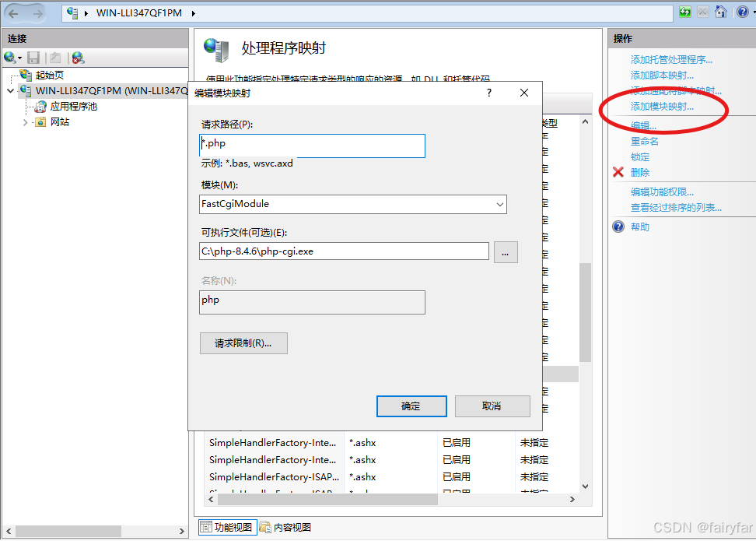Viewport: 756px width, 541px height.
Task: Click the 可执行文件 path field
Action: (x=344, y=251)
